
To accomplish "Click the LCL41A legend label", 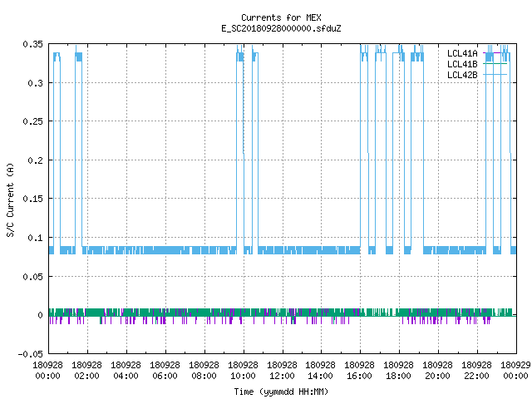I will tap(462, 53).
